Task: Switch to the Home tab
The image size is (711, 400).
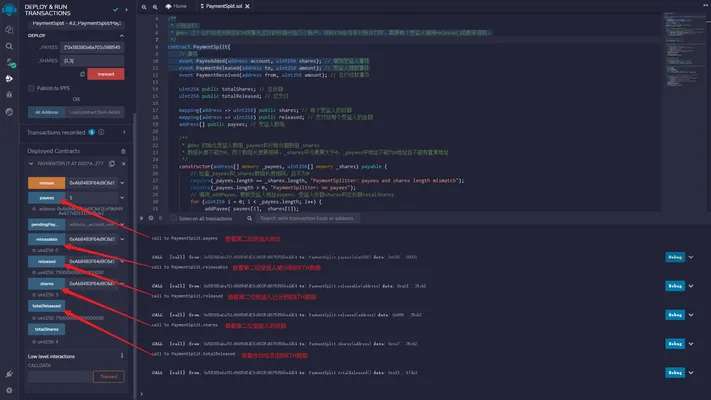Action: 176,6
